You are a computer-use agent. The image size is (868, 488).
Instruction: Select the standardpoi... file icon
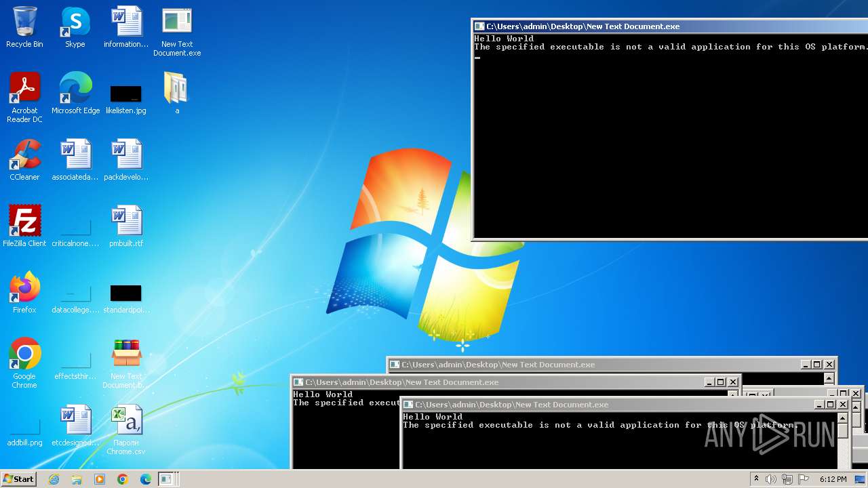pos(126,299)
